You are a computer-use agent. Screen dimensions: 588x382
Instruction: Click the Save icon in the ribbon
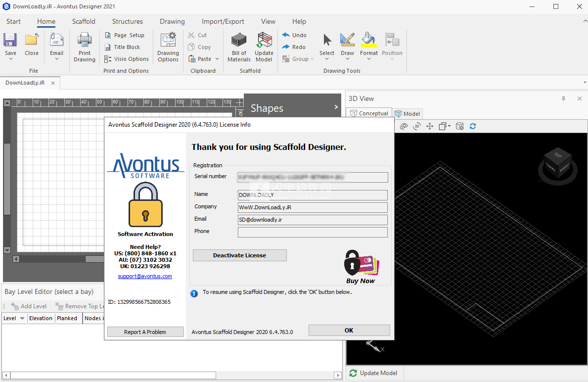pyautogui.click(x=10, y=40)
